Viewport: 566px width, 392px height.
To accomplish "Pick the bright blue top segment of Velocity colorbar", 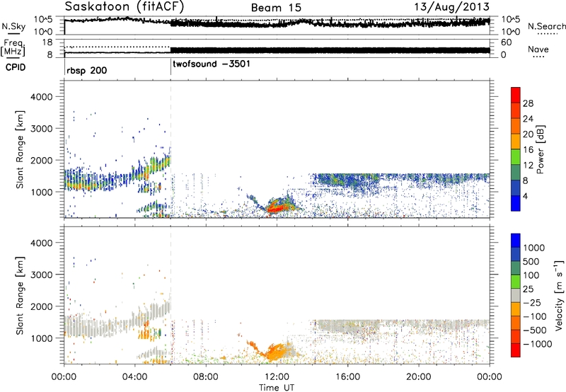I will coord(516,241).
